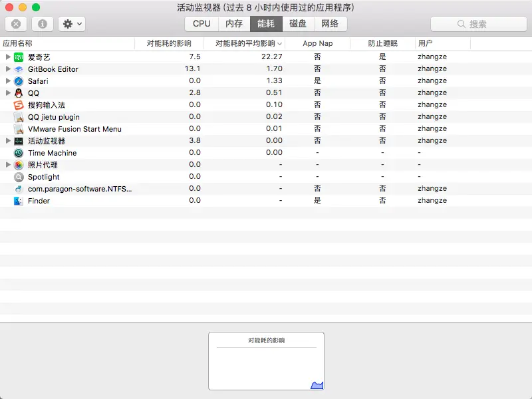Image resolution: width=532 pixels, height=399 pixels.
Task: Click the Photos agent (照片代理) icon
Action: (19, 165)
